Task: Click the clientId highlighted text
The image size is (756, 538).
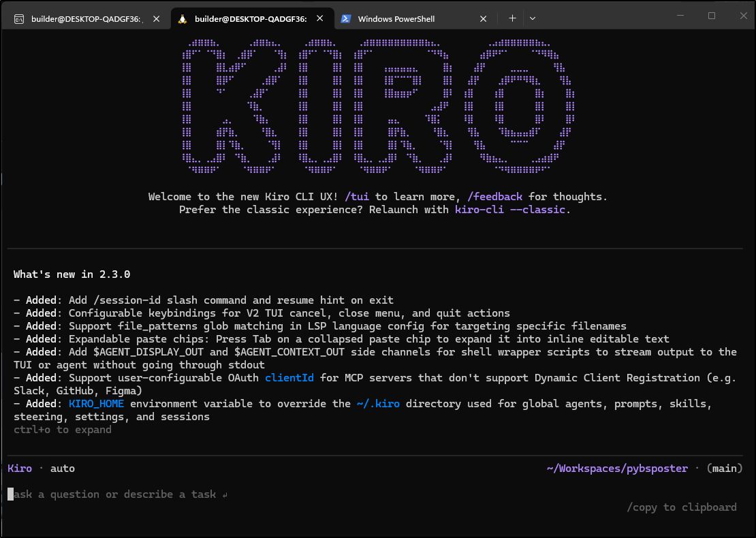Action: [x=289, y=377]
